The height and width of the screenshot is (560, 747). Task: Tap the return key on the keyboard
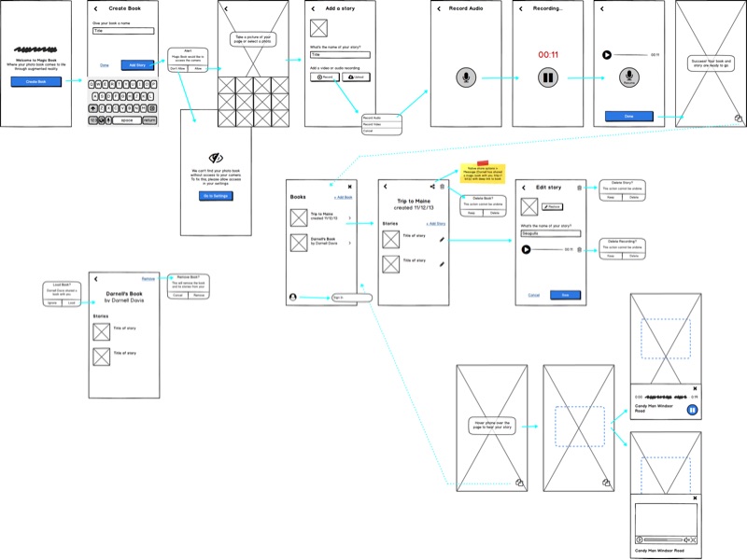(x=149, y=120)
